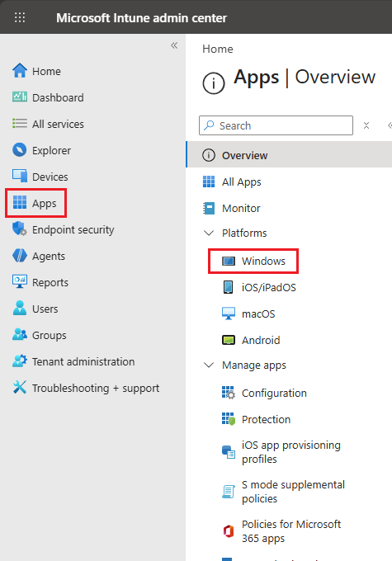Select the Overview menu item
This screenshot has height=561, width=392.
point(290,155)
